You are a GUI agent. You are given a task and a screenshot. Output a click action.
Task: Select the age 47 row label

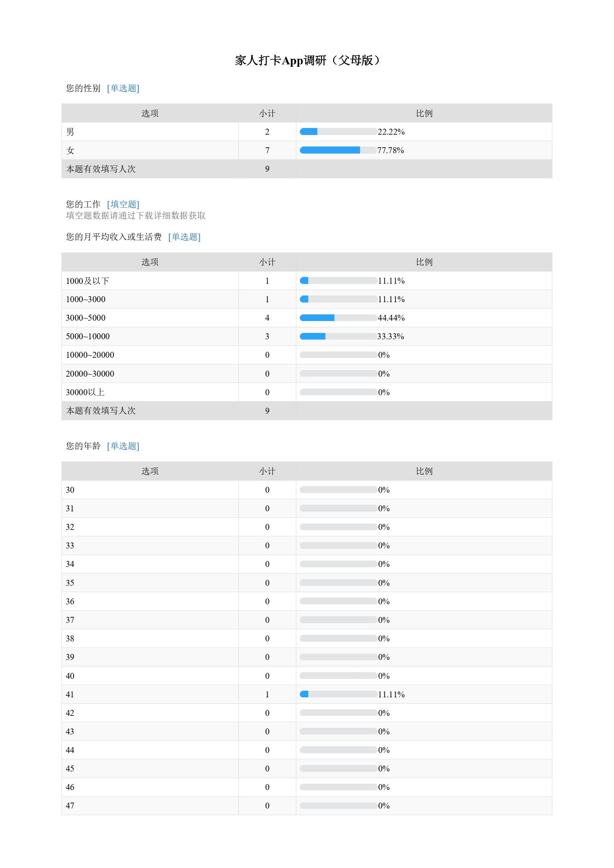pos(70,806)
